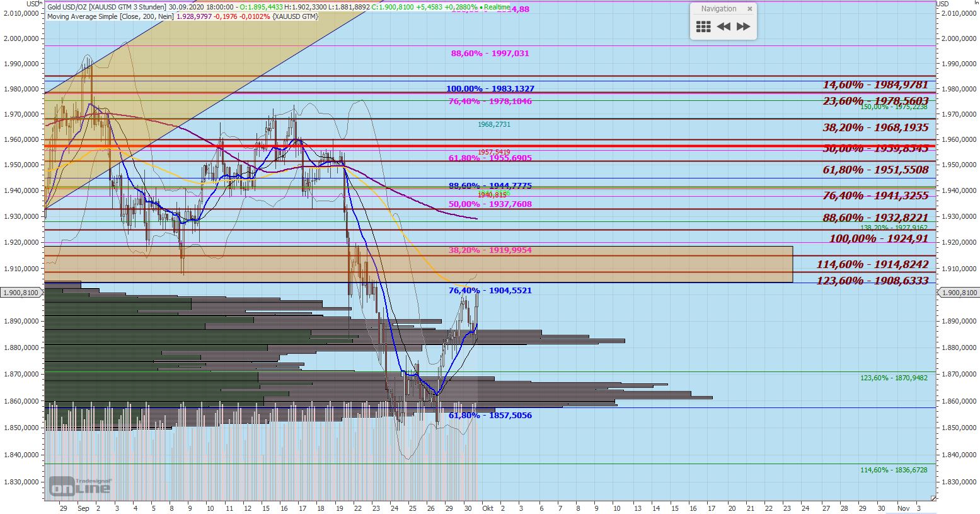Click the 88,60% - 1997,031 Fibonacci label
The width and height of the screenshot is (980, 514).
click(490, 54)
